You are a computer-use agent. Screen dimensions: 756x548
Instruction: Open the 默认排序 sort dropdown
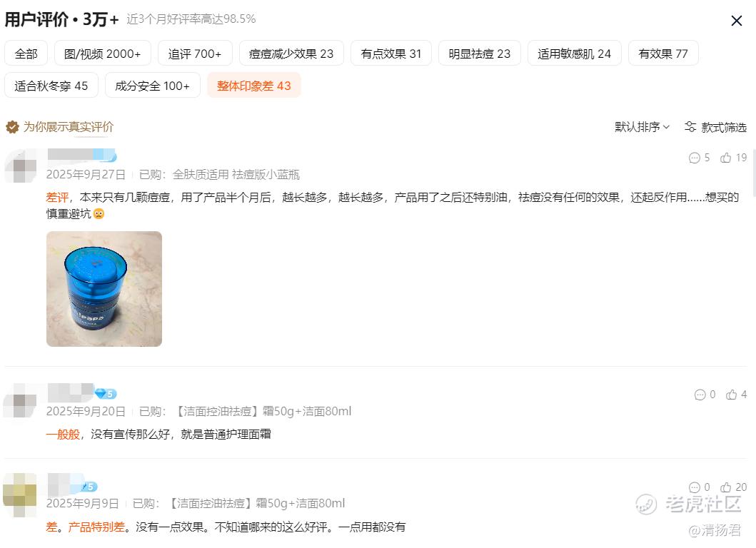coord(642,127)
